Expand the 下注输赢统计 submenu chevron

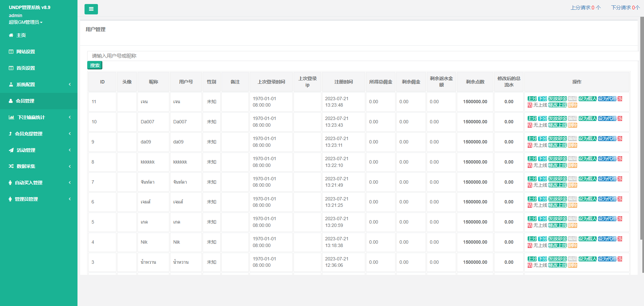[70, 117]
